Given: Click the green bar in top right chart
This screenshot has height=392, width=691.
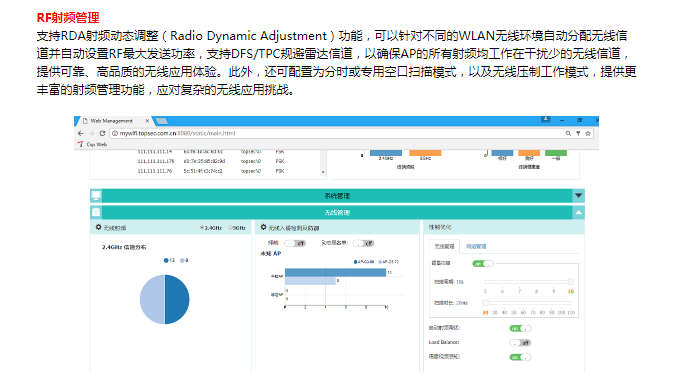Looking at the screenshot, I should [556, 153].
